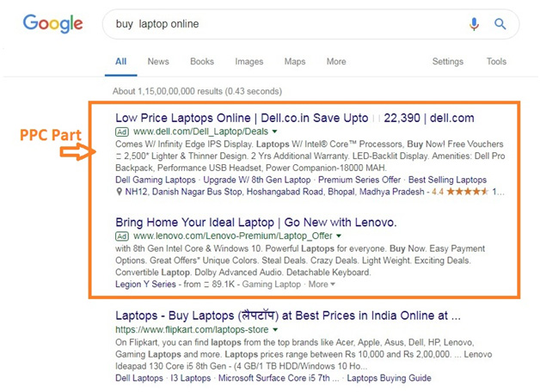Screen dimensions: 540x392
Task: Open dropdown arrow after lenovo.com URL
Action: point(339,236)
